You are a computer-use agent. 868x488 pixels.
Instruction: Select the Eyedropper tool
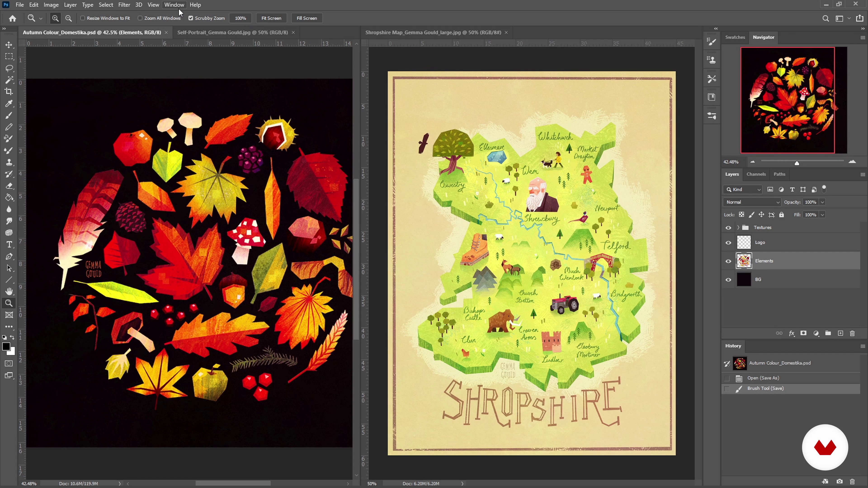coord(9,104)
